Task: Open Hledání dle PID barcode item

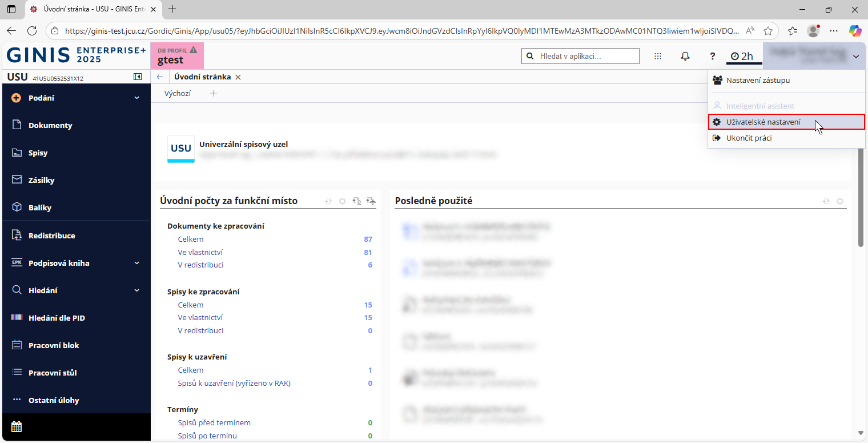Action: tap(57, 318)
